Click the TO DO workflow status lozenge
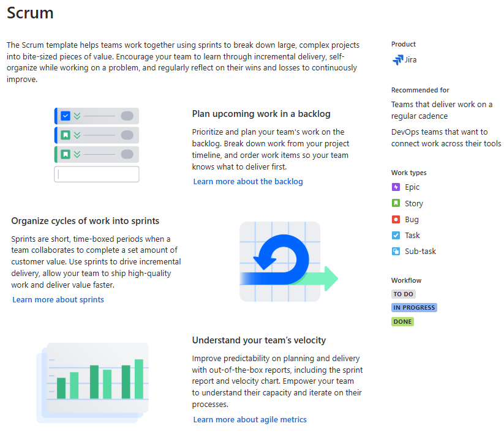Screen dimensions: 504x437 [403, 294]
